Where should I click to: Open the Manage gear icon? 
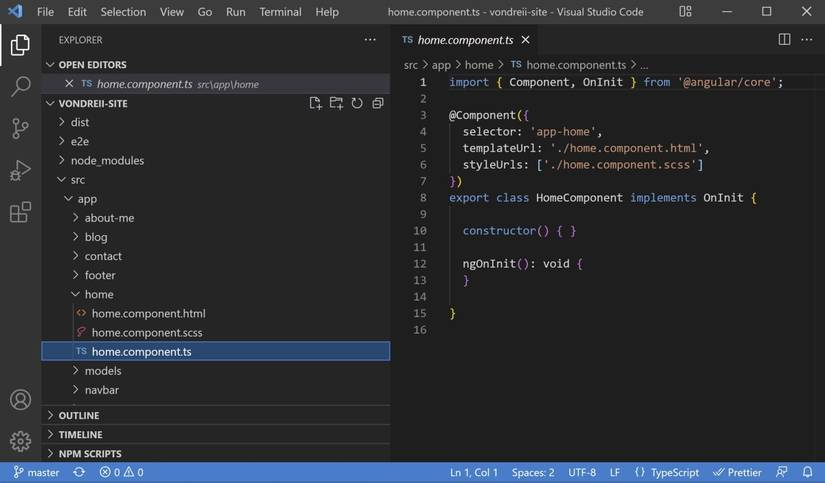[x=20, y=441]
